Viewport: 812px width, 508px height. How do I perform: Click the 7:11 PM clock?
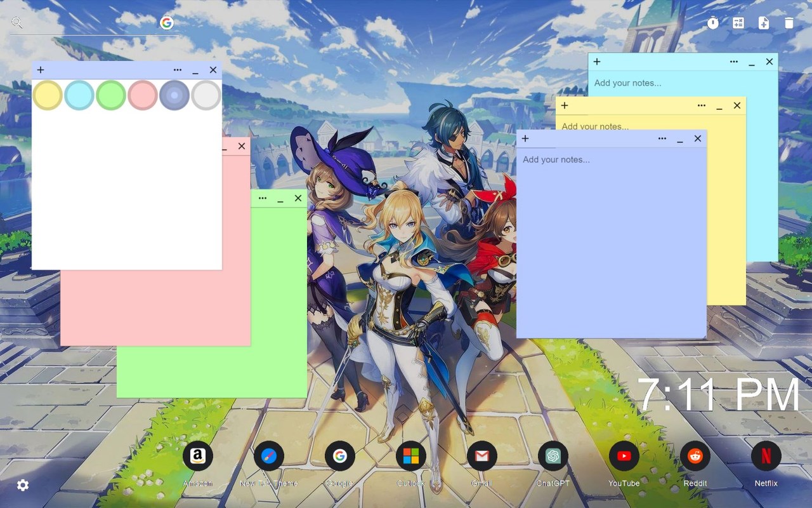[718, 395]
